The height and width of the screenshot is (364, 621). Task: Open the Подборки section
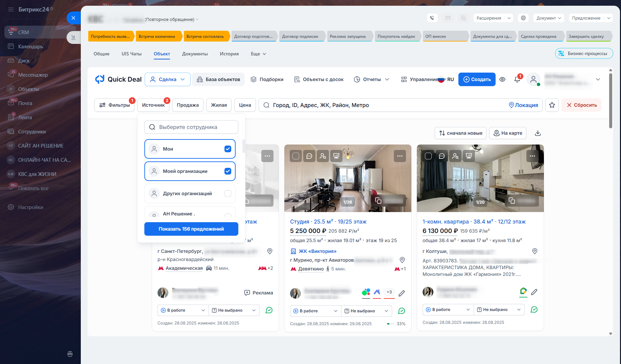coord(267,79)
